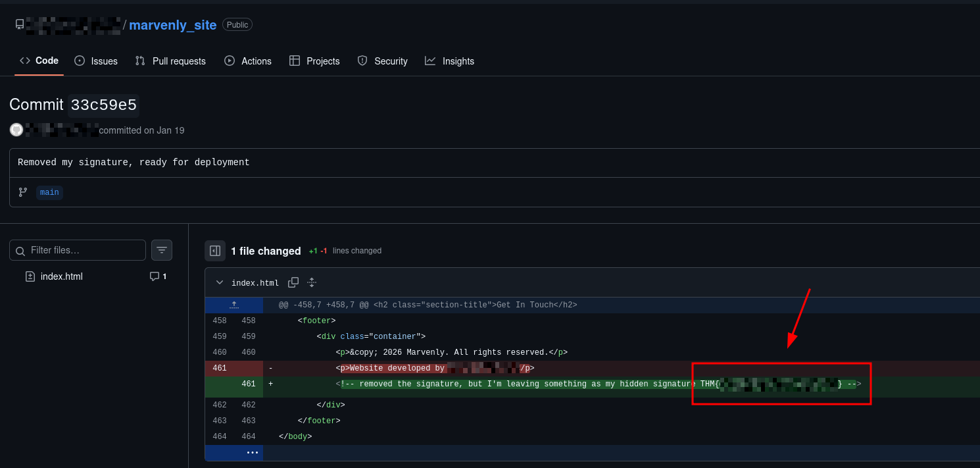The image size is (980, 468).
Task: Copy index.html file path icon
Action: click(293, 282)
